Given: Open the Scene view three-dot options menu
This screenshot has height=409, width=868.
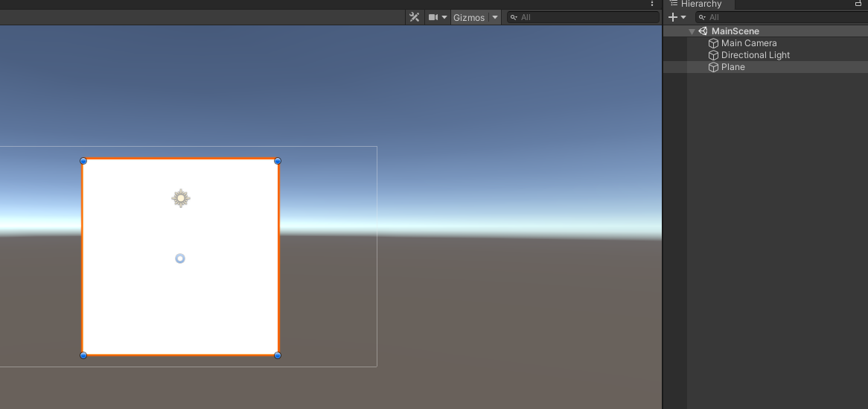Looking at the screenshot, I should (652, 4).
